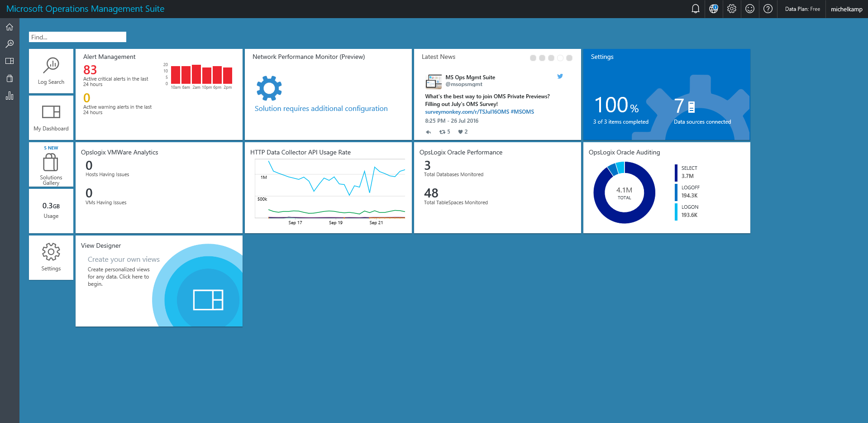The image size is (868, 423).
Task: Open the help question mark icon
Action: [x=768, y=9]
